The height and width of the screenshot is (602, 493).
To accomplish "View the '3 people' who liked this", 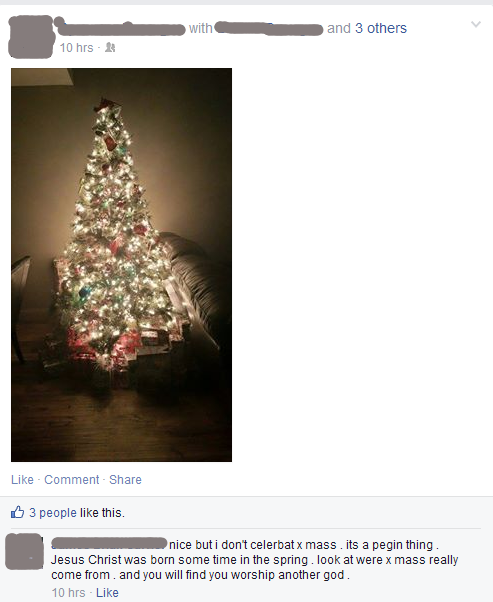I will coord(53,513).
